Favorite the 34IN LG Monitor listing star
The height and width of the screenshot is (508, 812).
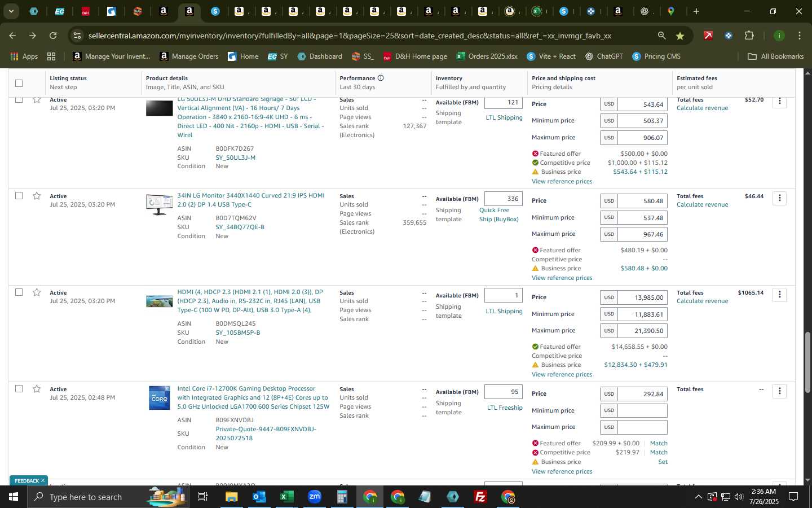click(x=37, y=196)
